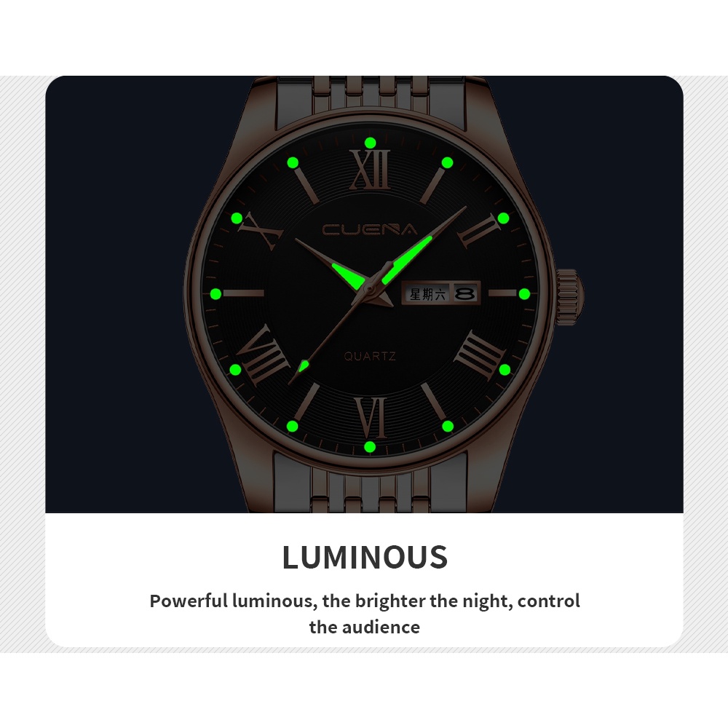Image resolution: width=728 pixels, height=728 pixels.
Task: Click the Roman numeral VI marker
Action: click(371, 417)
